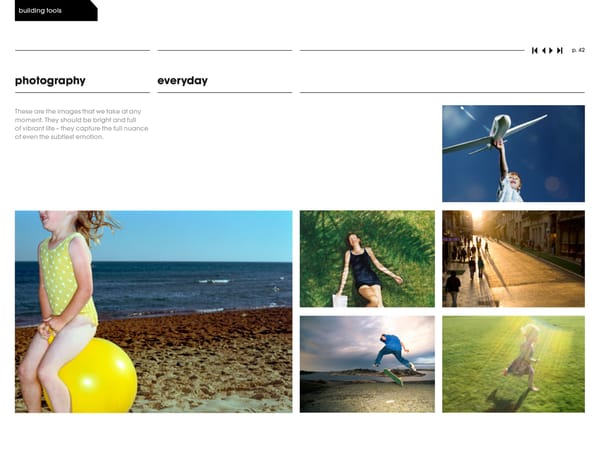
Task: Select the everyday subsection heading
Action: (183, 81)
